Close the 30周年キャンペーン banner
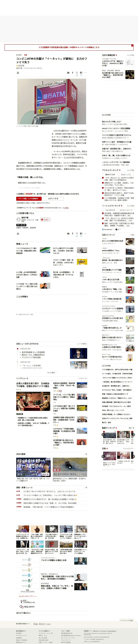Image resolution: width=138 pixels, height=644 pixels. [132, 46]
